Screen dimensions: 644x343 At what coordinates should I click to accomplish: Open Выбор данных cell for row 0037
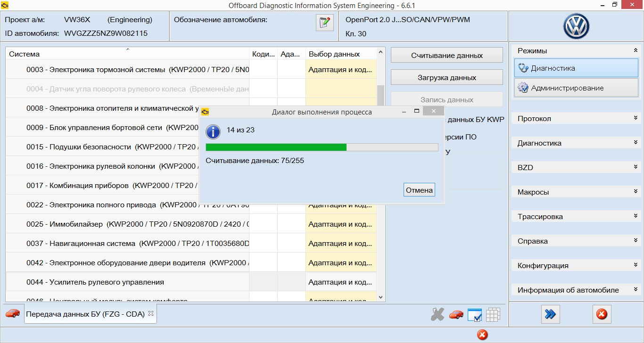click(x=341, y=243)
